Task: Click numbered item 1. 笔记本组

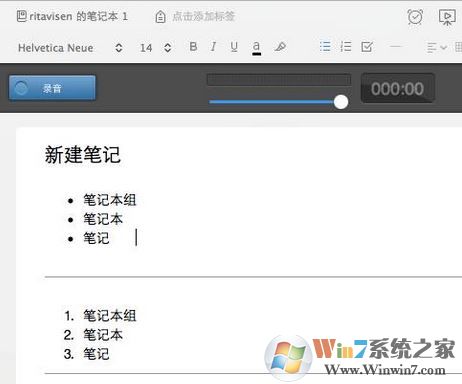Action: (100, 315)
